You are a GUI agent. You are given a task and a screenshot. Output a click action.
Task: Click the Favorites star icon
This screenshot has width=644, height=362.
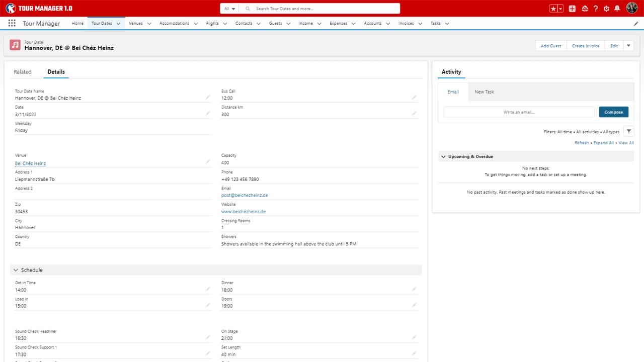coord(553,9)
